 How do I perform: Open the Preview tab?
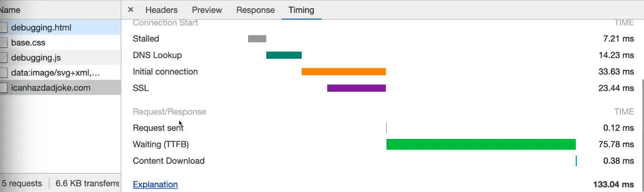[207, 10]
